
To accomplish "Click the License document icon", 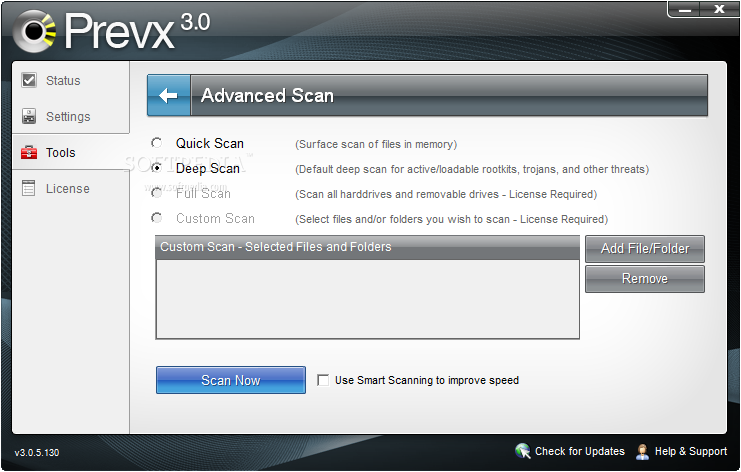I will 28,188.
